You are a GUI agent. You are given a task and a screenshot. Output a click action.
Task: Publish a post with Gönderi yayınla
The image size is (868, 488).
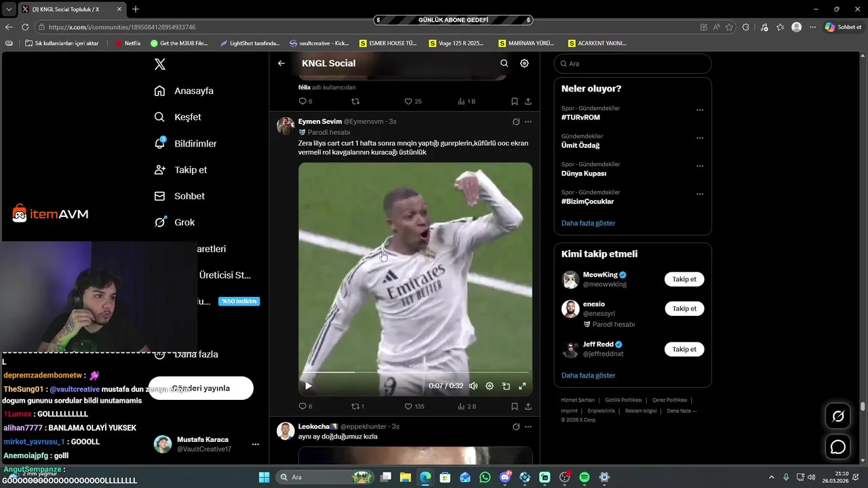pyautogui.click(x=201, y=388)
